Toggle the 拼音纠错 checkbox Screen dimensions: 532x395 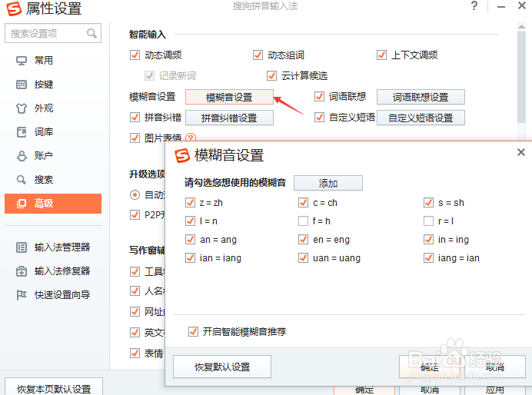[x=135, y=118]
